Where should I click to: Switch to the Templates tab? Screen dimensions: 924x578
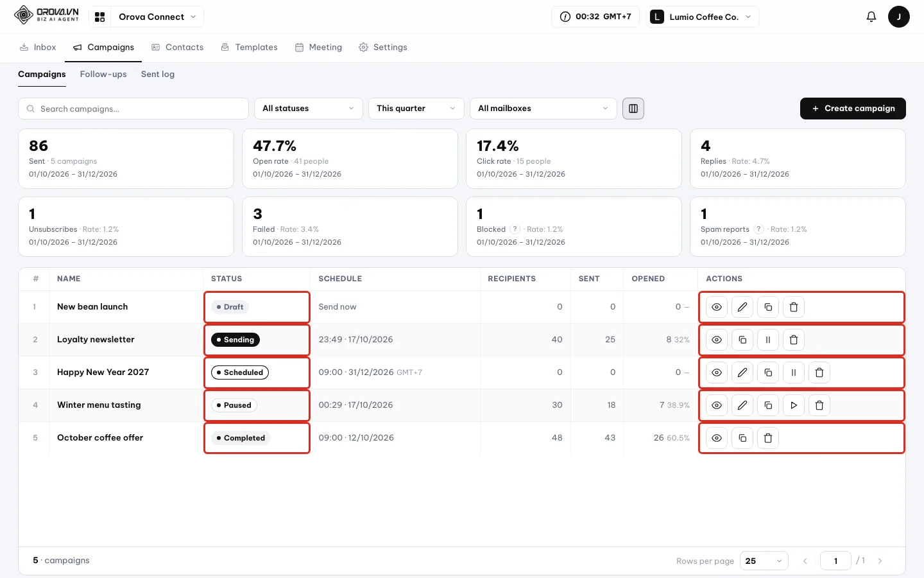point(250,48)
